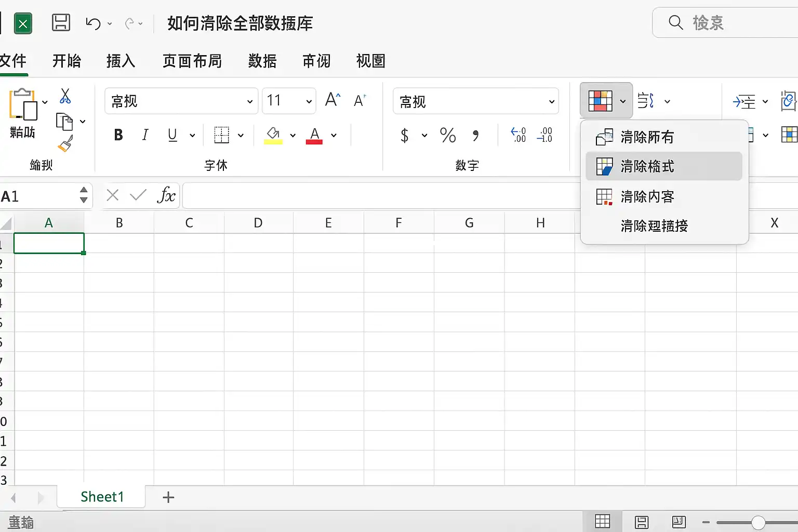The image size is (798, 532).
Task: Toggle Italic formatting
Action: tap(145, 135)
